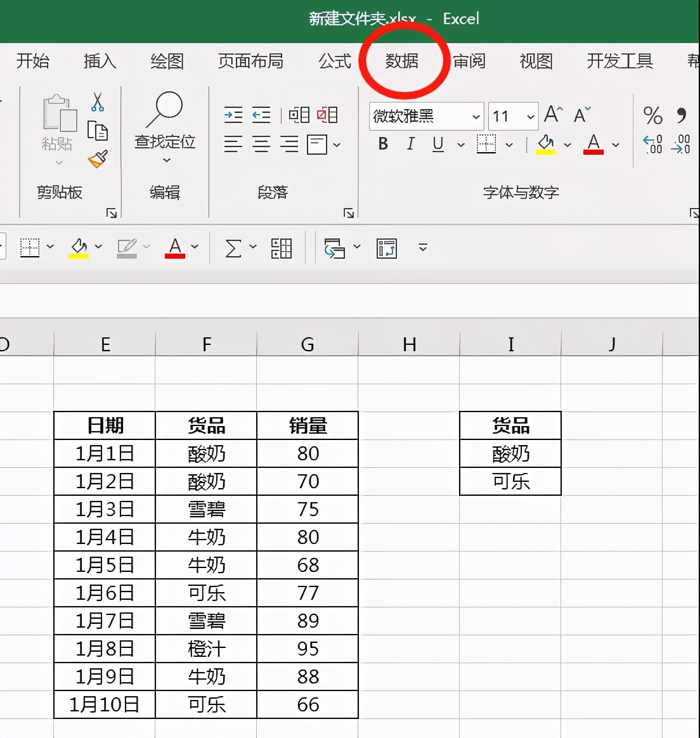
Task: Click the grid table icon next to AutoSum
Action: pos(282,248)
